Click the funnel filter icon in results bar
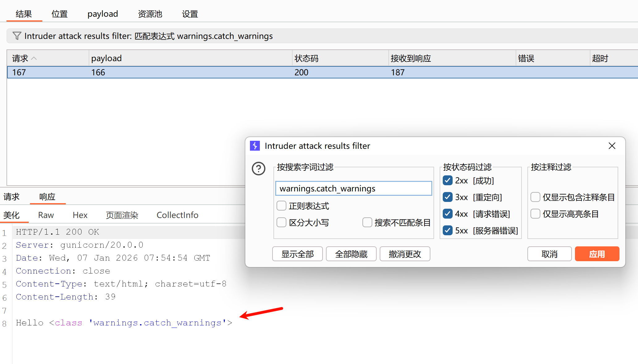The image size is (638, 364). pyautogui.click(x=17, y=36)
